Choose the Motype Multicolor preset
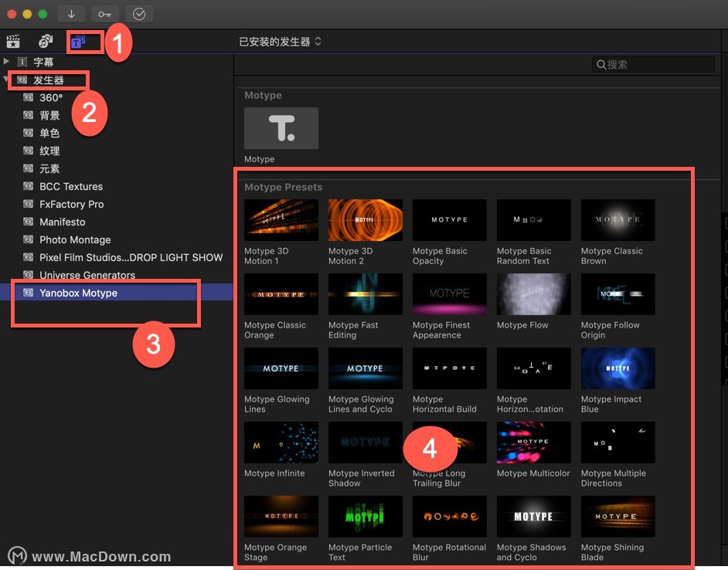The width and height of the screenshot is (728, 570). 534,443
